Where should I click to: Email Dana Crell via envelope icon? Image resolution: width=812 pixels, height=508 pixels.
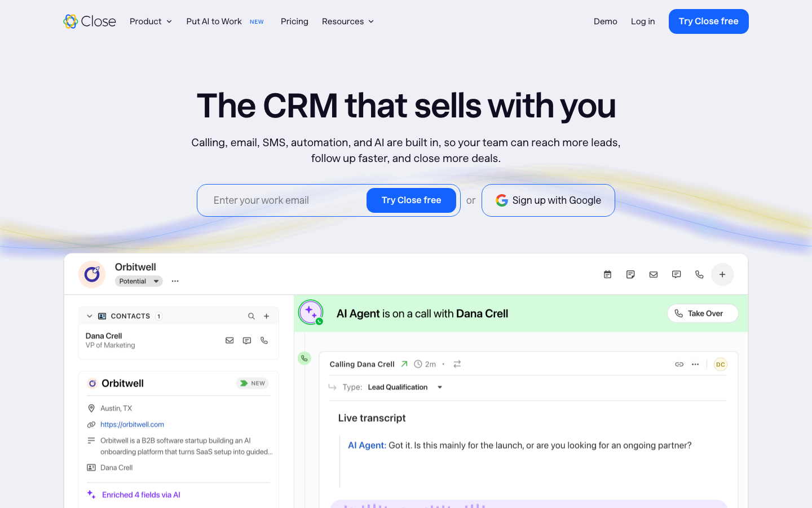tap(230, 340)
